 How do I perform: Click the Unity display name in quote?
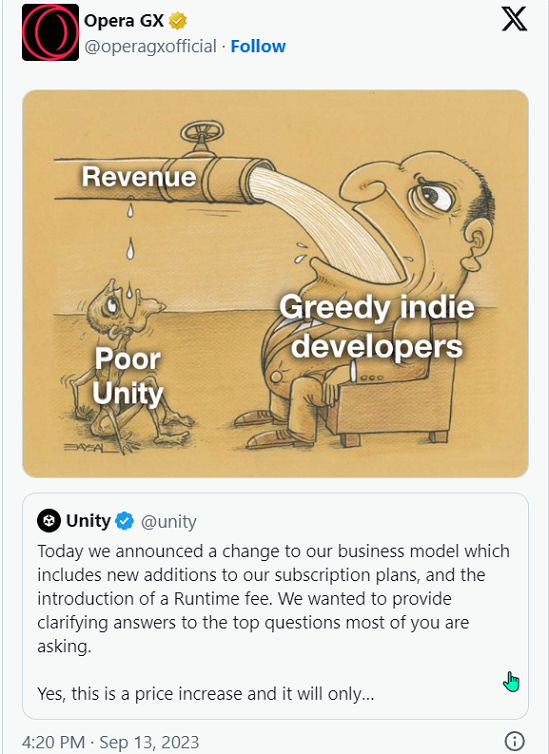88,521
